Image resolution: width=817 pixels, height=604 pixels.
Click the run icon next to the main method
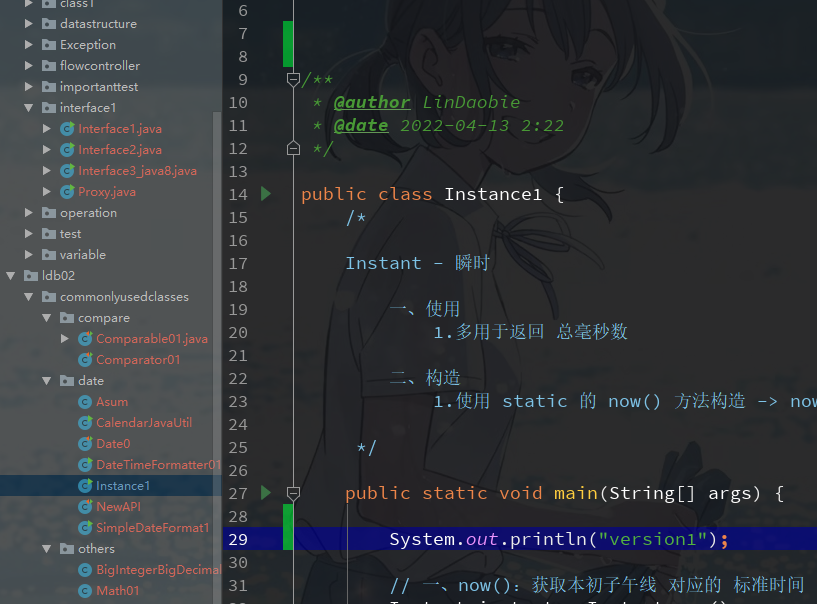[265, 492]
